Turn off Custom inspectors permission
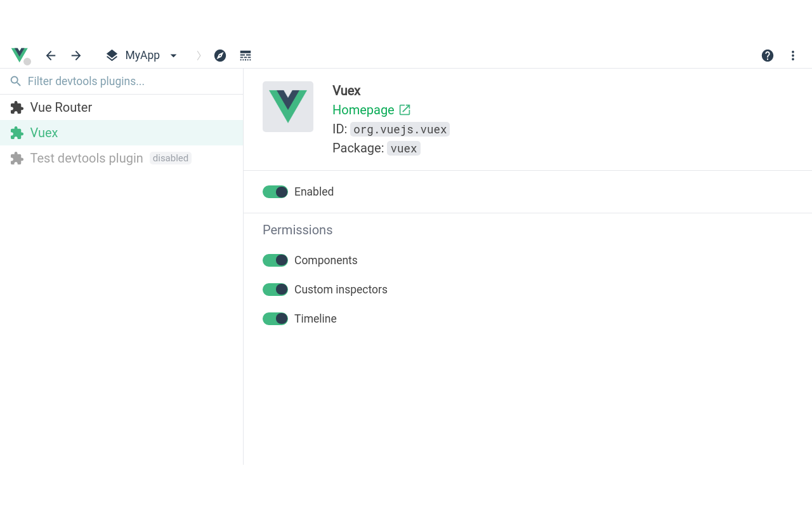Viewport: 812px width, 508px height. tap(275, 290)
